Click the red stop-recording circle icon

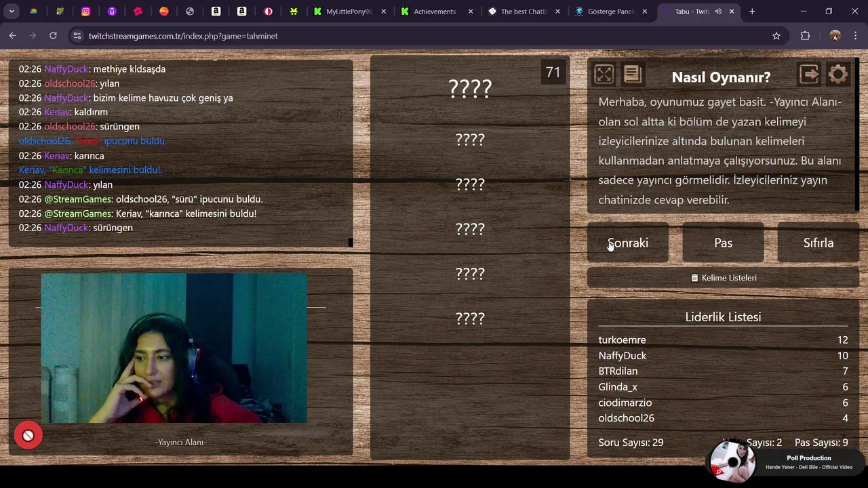pyautogui.click(x=28, y=436)
